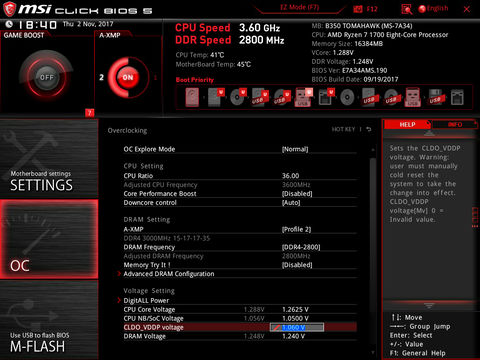480x360 pixels.
Task: Open the M-FLASH BIOS flashing section
Action: pyautogui.click(x=49, y=319)
